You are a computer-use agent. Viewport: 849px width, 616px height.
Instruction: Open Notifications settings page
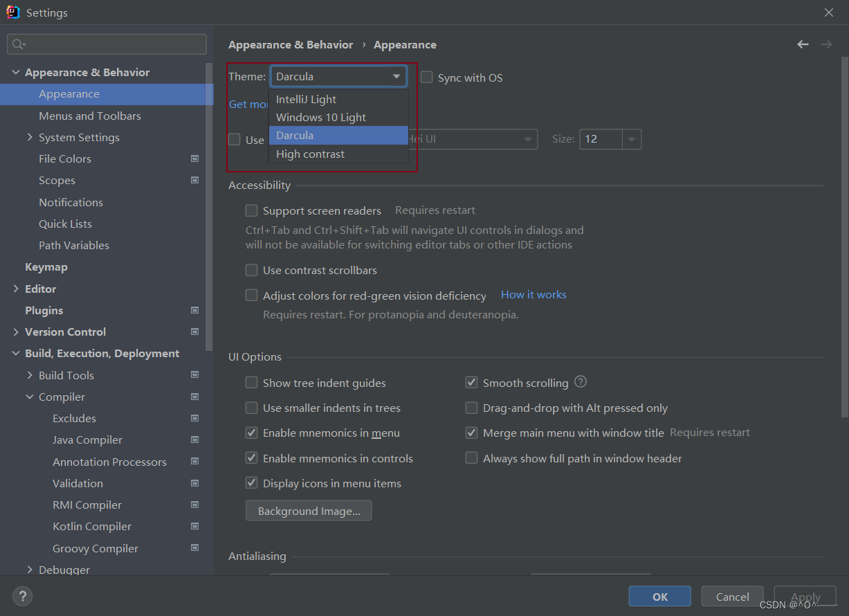71,202
